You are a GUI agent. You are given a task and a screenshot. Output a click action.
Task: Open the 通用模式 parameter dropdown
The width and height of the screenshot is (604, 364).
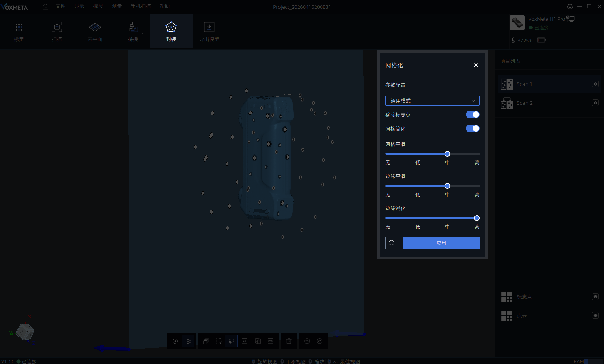click(433, 101)
